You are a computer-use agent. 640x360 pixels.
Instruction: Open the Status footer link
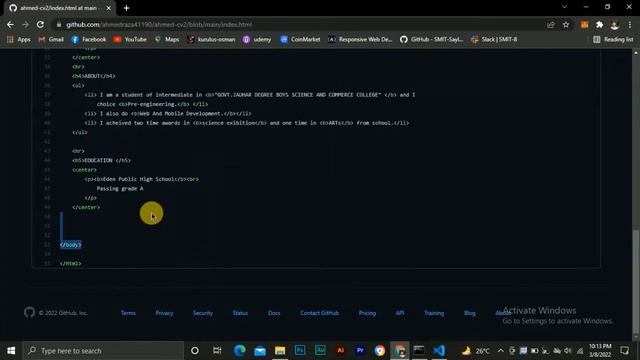pyautogui.click(x=240, y=313)
